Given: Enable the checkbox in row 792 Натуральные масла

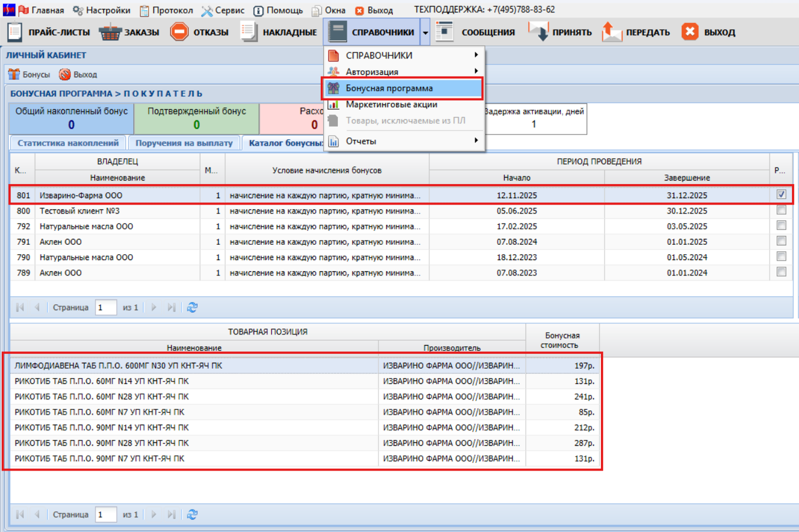Looking at the screenshot, I should pos(781,226).
